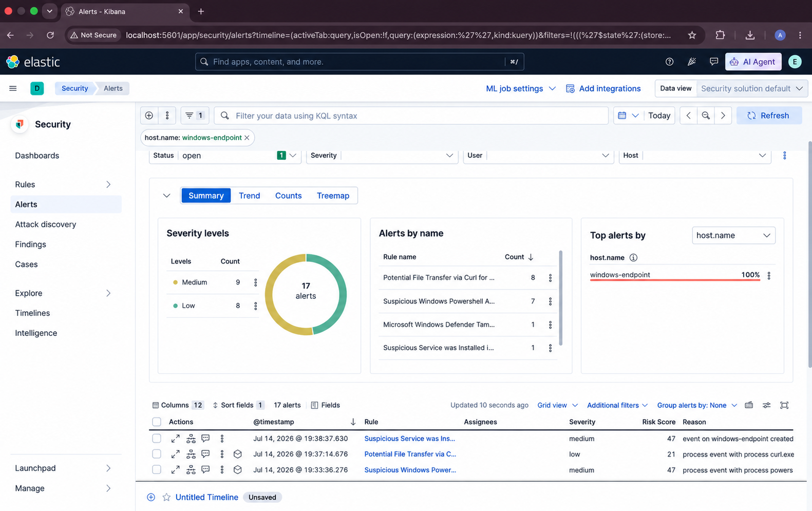Go to next time window

point(723,116)
